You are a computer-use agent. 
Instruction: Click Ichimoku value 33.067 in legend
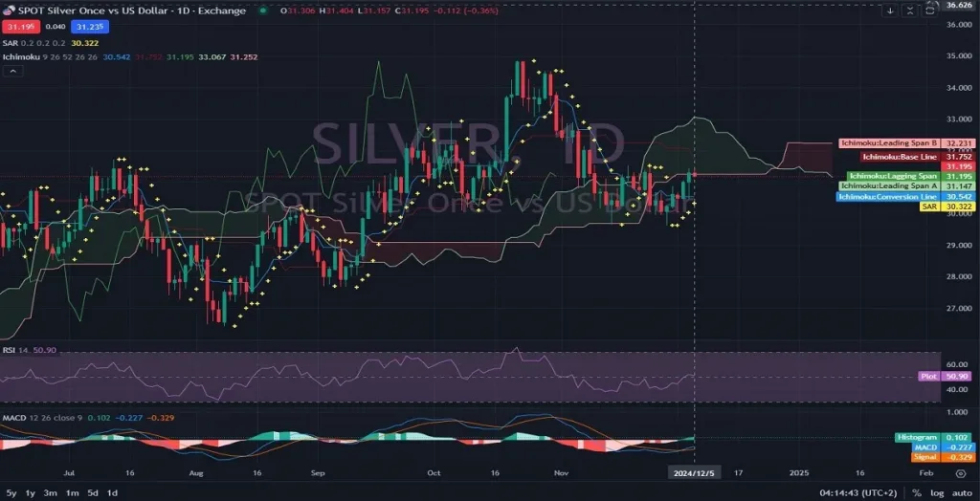212,56
